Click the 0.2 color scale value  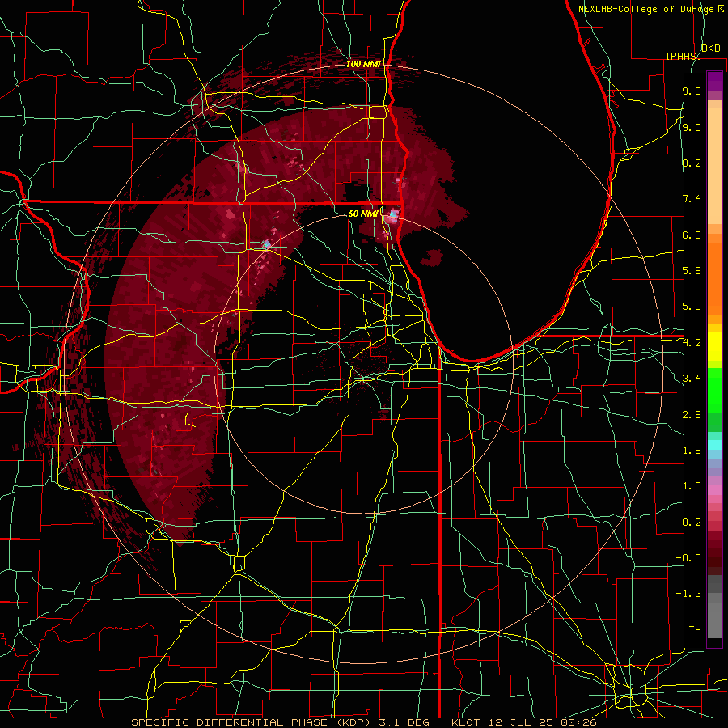[692, 523]
